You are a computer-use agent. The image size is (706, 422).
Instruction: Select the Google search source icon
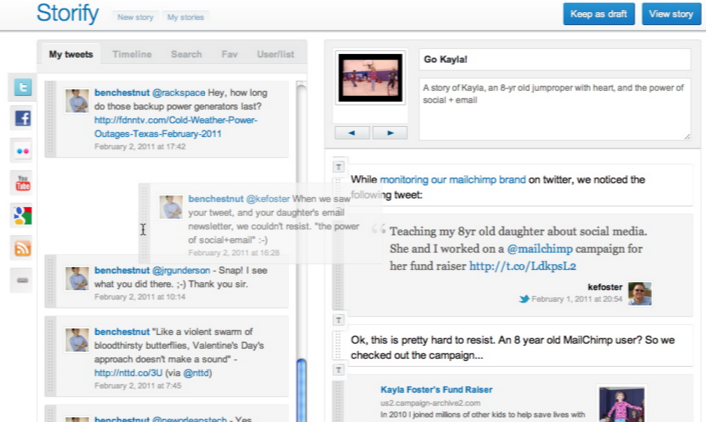point(22,215)
